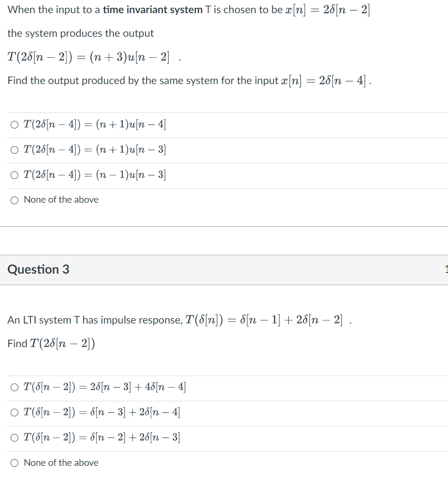Choose radio option (n+1)u[n−3]
Viewport: 448px width, 479px height.
(14, 150)
